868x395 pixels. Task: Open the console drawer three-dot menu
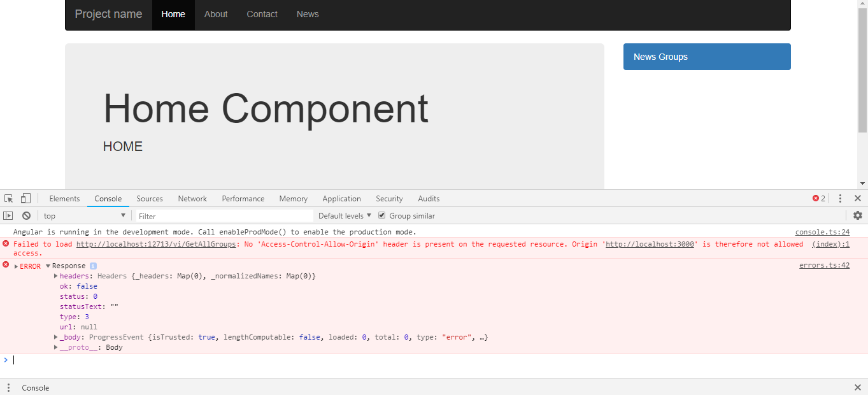(x=8, y=387)
